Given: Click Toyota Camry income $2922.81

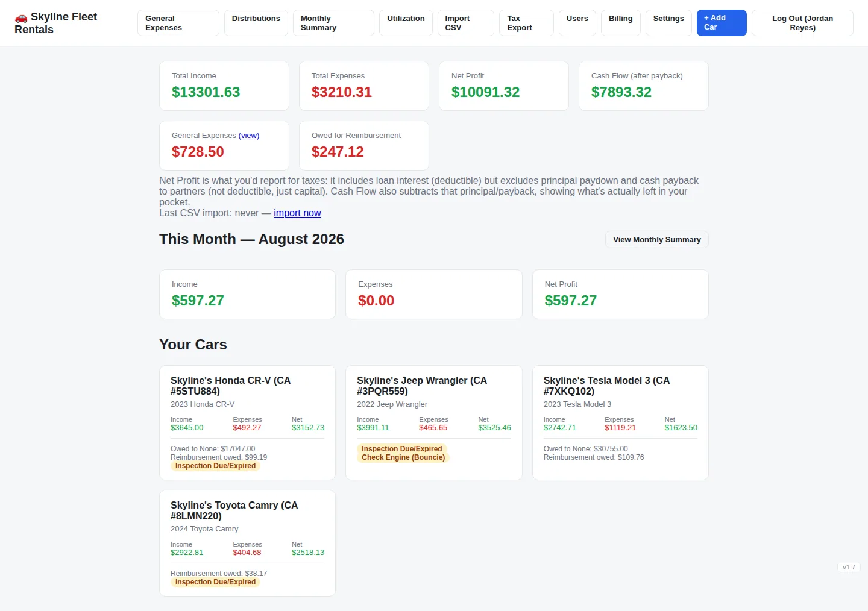Looking at the screenshot, I should [187, 553].
